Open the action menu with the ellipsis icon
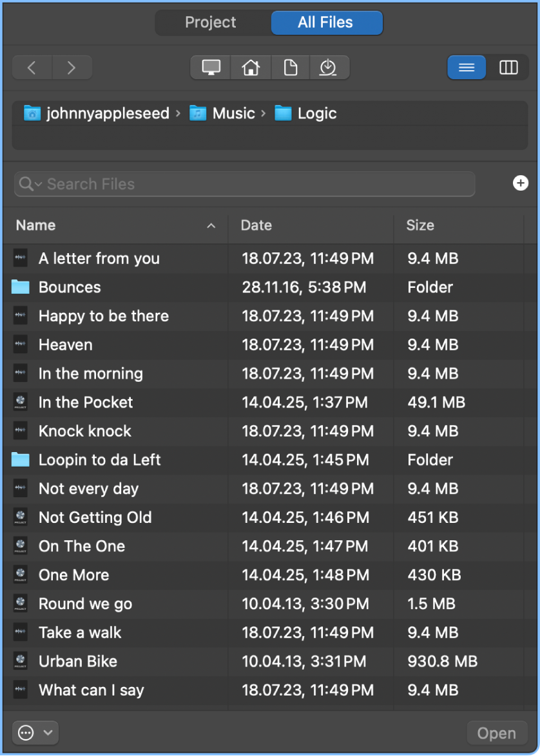This screenshot has height=756, width=540. pyautogui.click(x=26, y=732)
